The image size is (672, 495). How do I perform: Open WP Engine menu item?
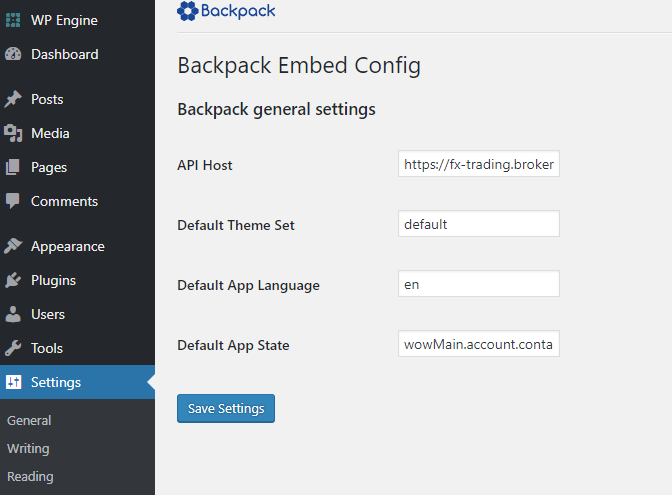[x=64, y=21]
